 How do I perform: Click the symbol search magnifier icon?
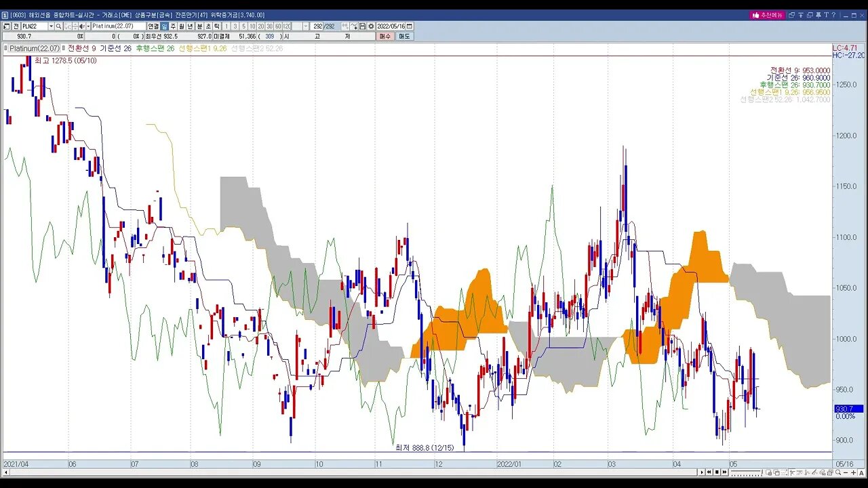58,26
